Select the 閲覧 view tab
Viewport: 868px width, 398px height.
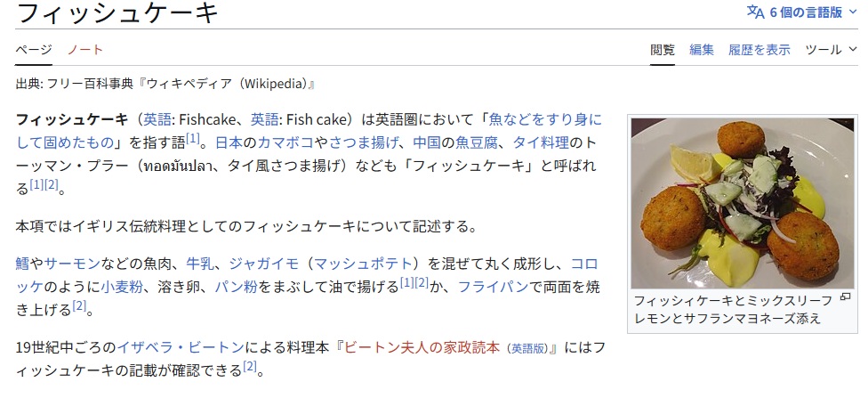(663, 50)
